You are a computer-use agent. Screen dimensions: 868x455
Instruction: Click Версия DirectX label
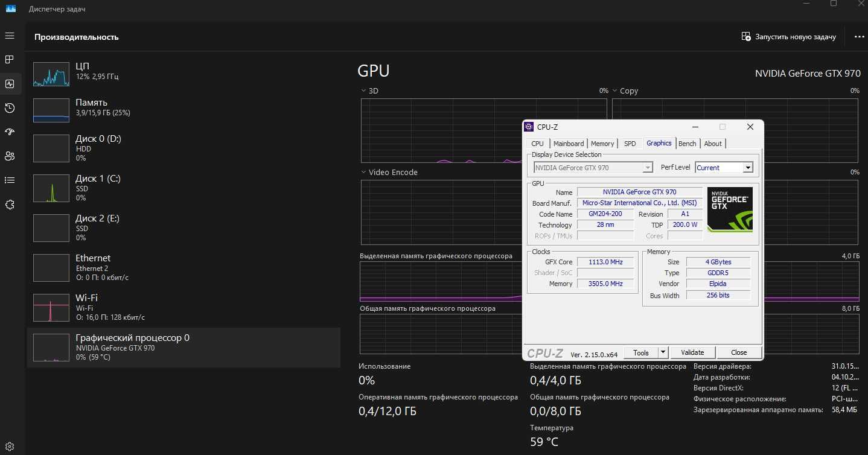[718, 388]
